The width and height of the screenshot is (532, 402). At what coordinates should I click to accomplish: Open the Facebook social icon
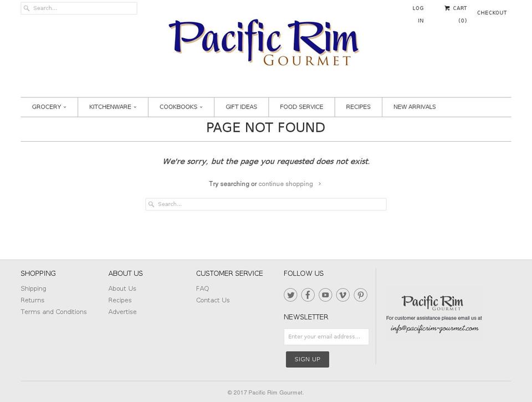pos(308,295)
